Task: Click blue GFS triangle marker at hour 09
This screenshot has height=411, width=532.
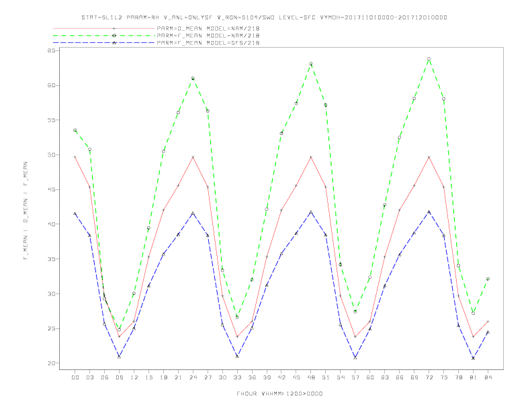Action: tap(119, 357)
